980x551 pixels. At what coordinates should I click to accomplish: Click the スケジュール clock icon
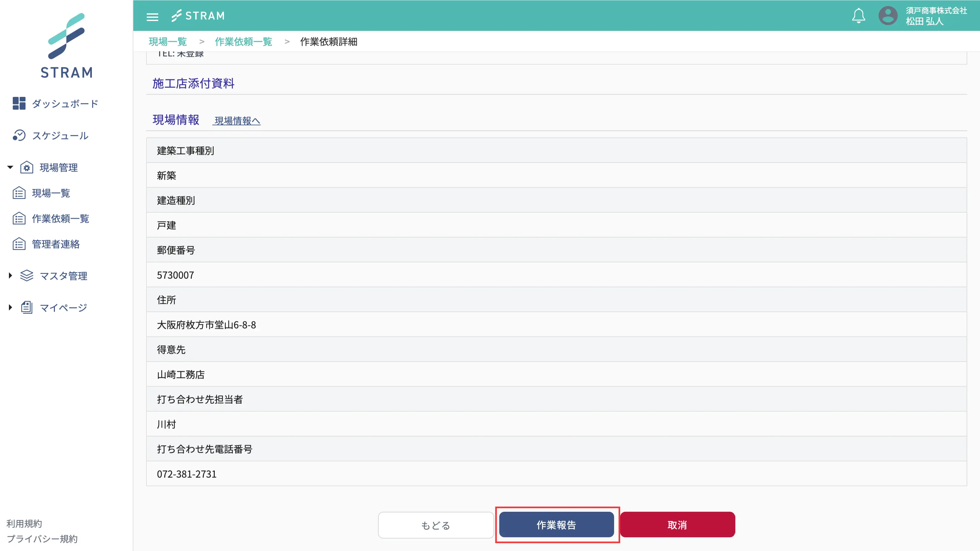tap(19, 136)
